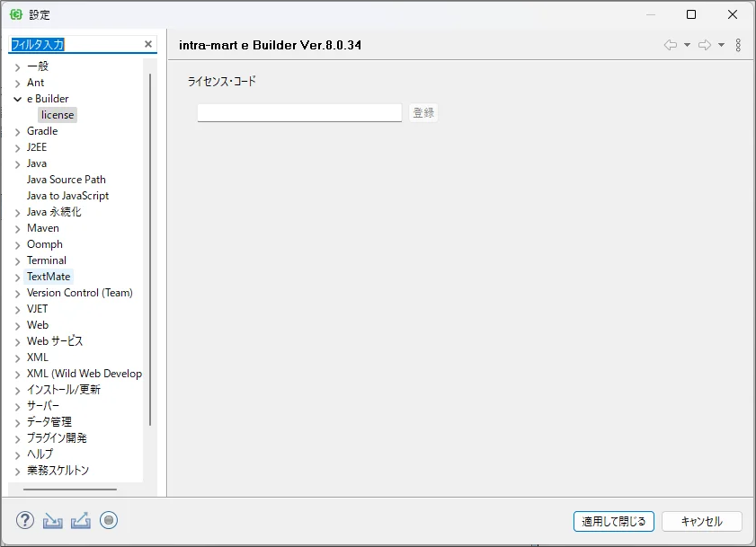Expand the サーバー tree node
756x547 pixels.
[x=17, y=407]
